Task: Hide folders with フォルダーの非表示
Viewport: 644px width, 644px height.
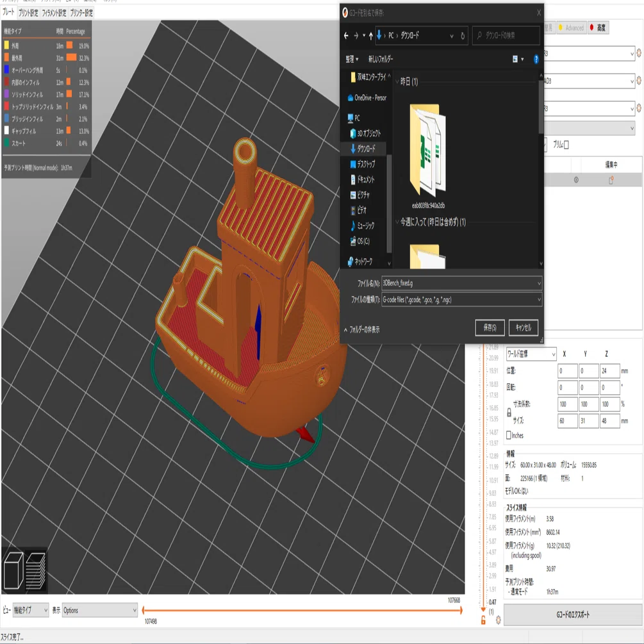Action: [361, 329]
